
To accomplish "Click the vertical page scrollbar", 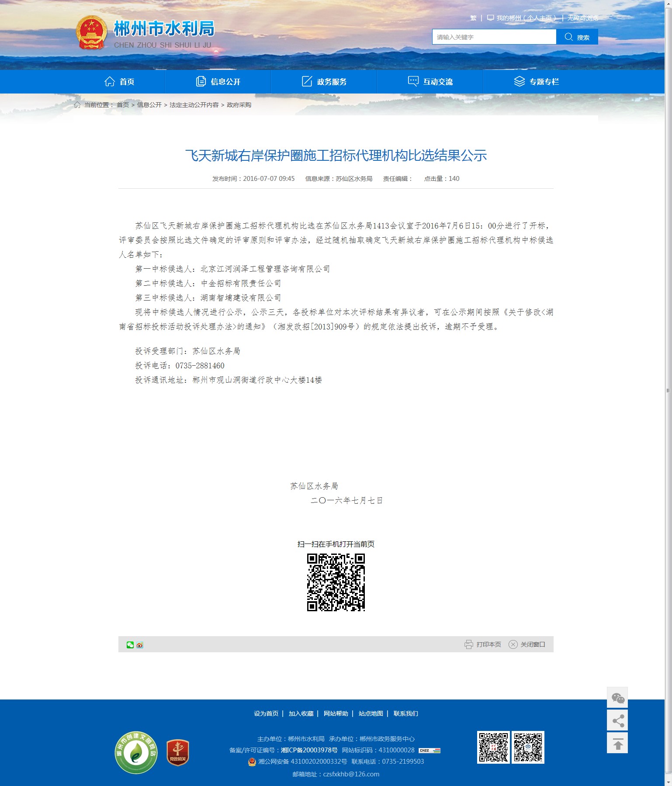I will tap(668, 390).
